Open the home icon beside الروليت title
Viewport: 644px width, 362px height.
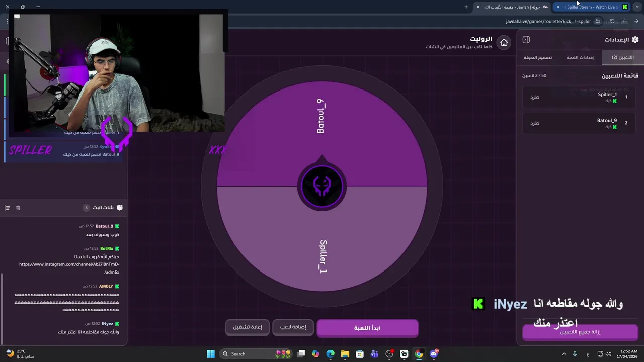click(504, 43)
